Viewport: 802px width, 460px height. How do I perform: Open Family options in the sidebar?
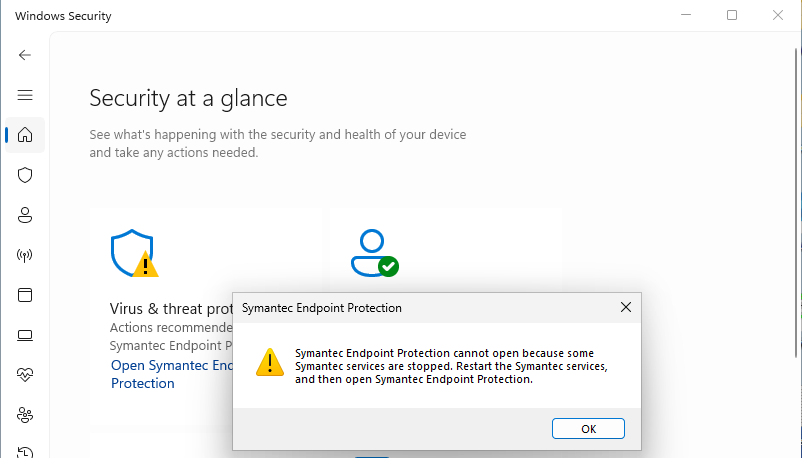pyautogui.click(x=25, y=414)
